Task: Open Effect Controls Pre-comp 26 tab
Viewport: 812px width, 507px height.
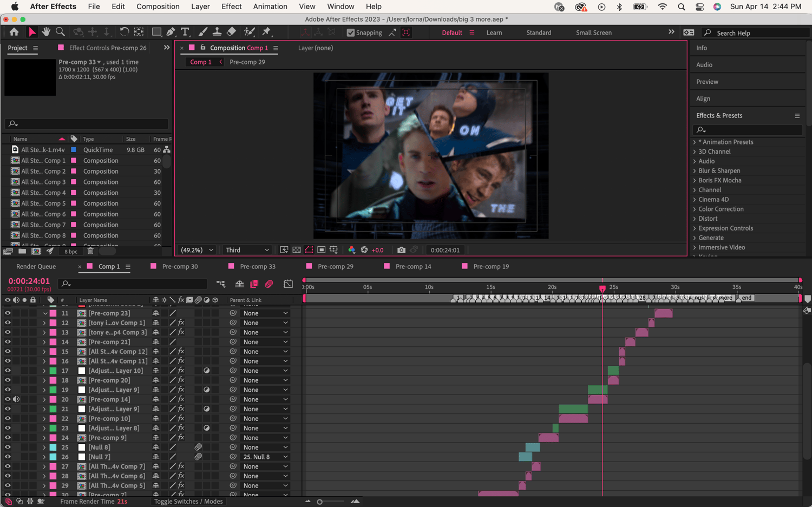Action: coord(108,48)
